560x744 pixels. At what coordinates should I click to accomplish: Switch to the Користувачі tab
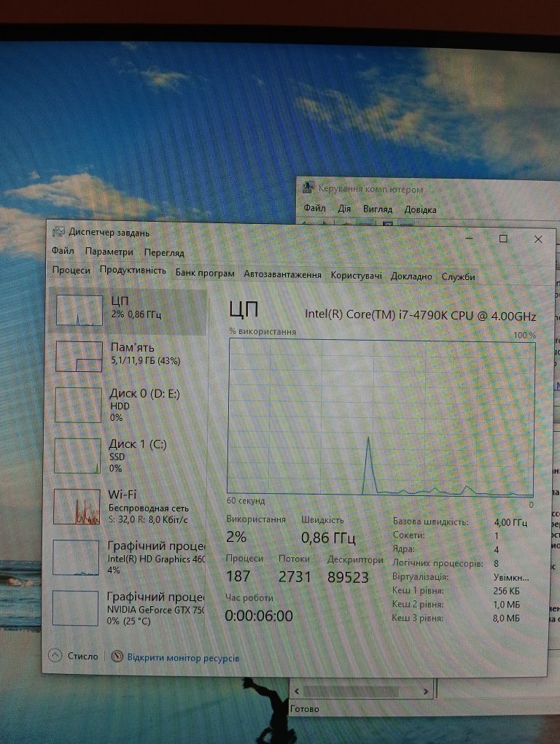click(x=356, y=275)
